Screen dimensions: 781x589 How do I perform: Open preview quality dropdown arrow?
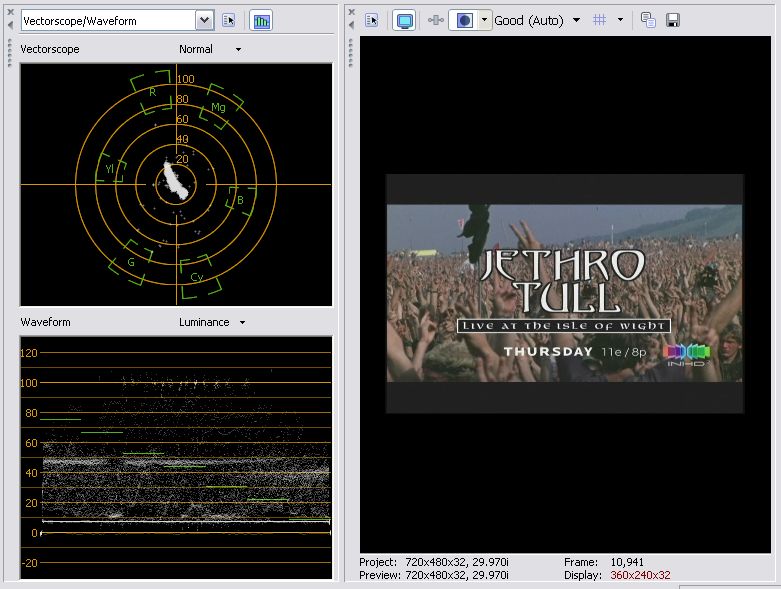(576, 20)
